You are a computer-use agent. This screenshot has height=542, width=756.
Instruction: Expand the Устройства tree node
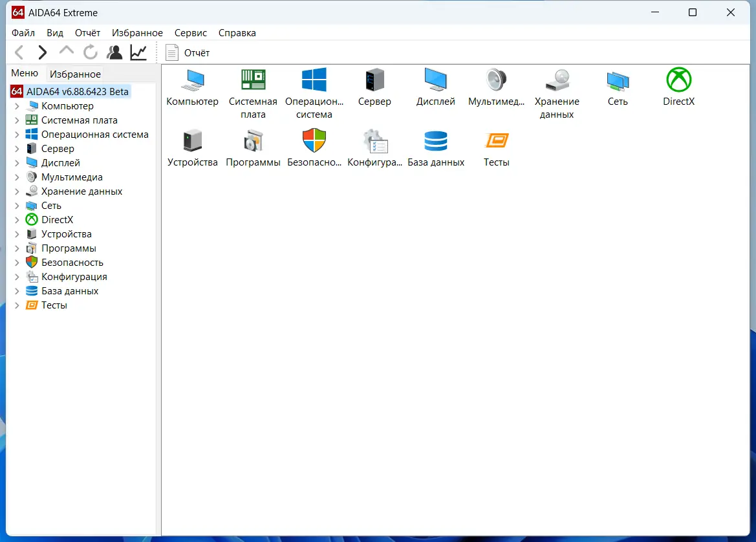coord(17,234)
